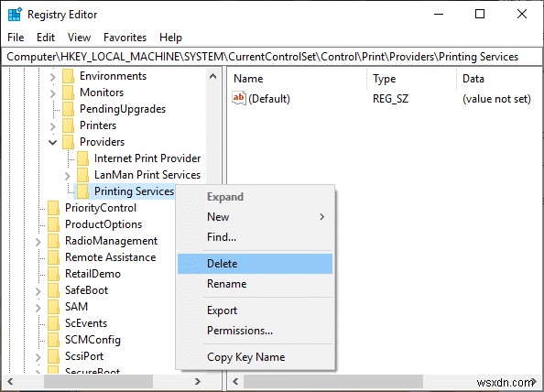Choose Permissions... in the context menu
Viewport: 544px width, 392px height.
pos(255,331)
